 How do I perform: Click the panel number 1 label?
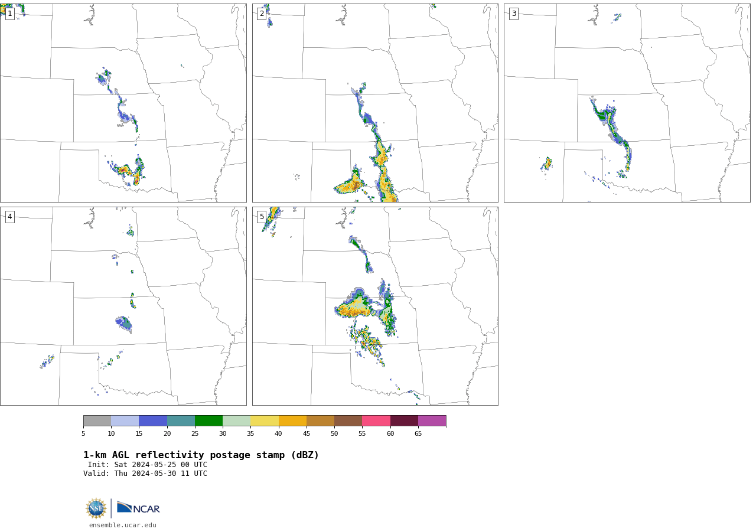click(x=9, y=14)
